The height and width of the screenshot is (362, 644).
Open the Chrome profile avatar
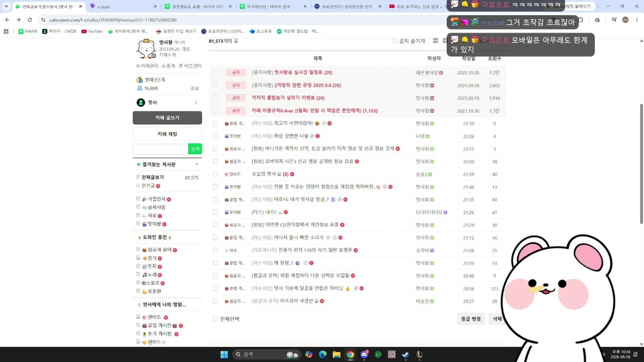pyautogui.click(x=625, y=20)
